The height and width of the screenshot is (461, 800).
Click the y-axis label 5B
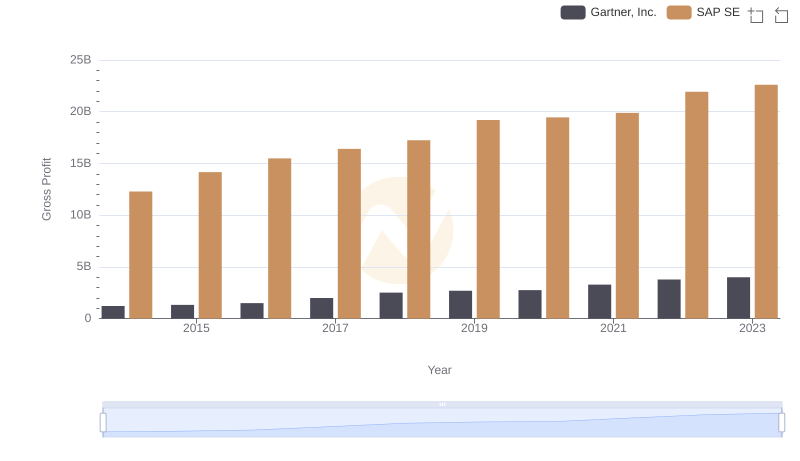(x=84, y=266)
